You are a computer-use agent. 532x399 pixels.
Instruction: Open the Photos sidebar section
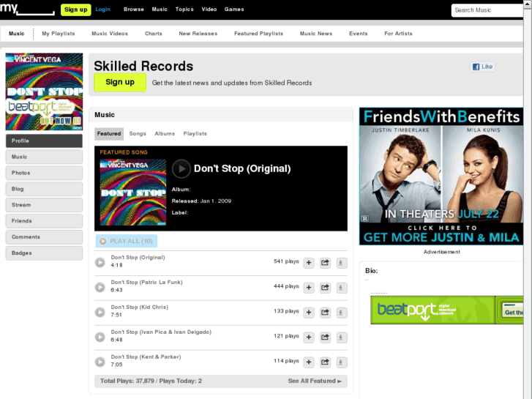coord(44,173)
